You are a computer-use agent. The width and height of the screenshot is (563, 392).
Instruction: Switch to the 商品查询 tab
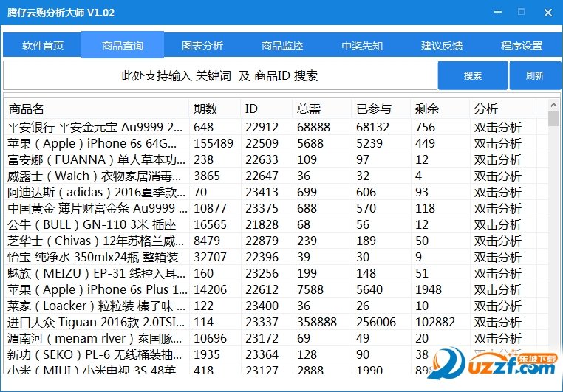[x=123, y=45]
